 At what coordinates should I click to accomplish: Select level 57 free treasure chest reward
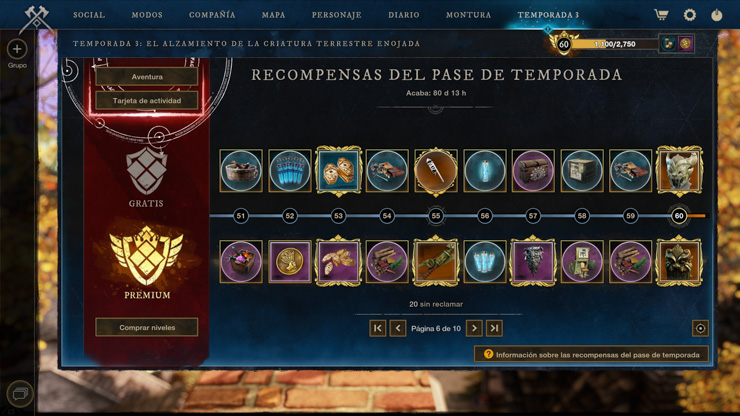click(x=533, y=171)
